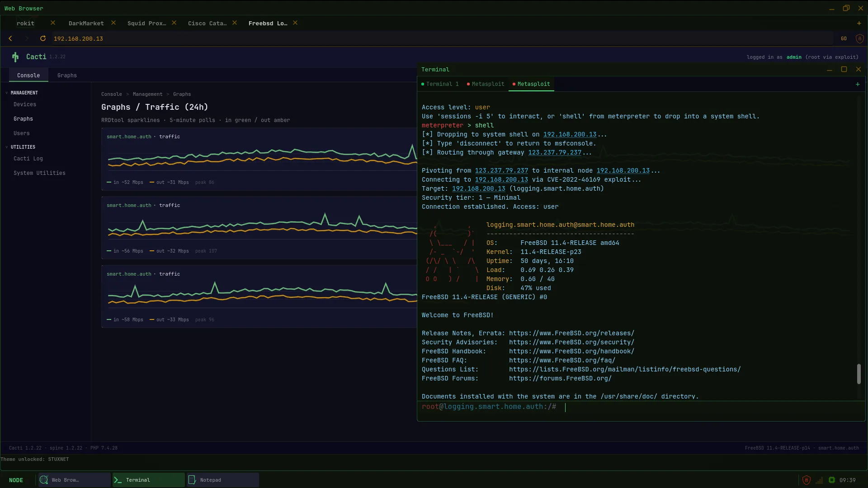Select the inactive Metasploit terminal tab
Image resolution: width=868 pixels, height=488 pixels.
[x=486, y=84]
